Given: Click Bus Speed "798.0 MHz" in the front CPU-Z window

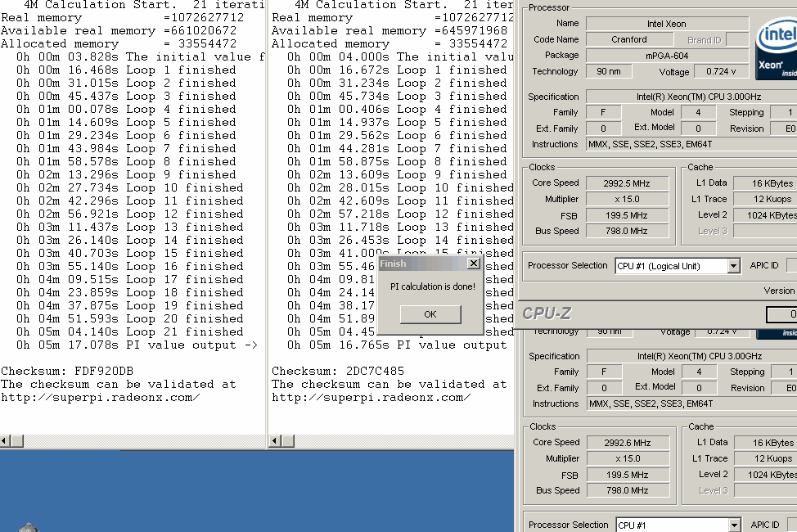Looking at the screenshot, I should 627,231.
